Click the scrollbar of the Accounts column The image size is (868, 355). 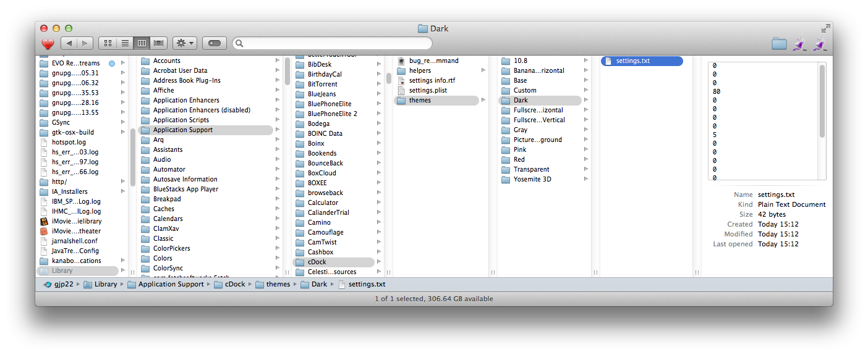pyautogui.click(x=287, y=72)
